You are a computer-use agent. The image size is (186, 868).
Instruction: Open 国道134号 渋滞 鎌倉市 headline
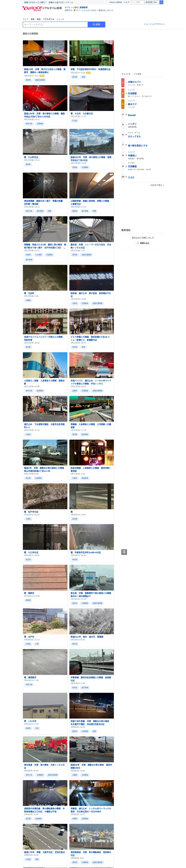point(45,115)
